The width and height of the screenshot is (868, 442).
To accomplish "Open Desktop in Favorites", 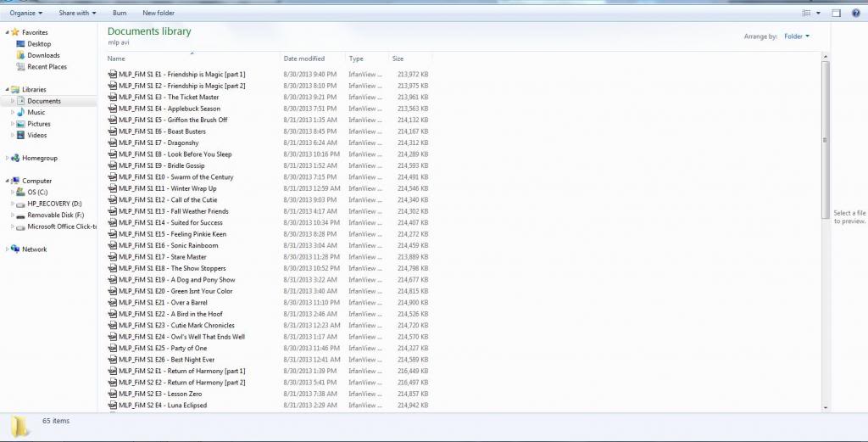I will pos(39,44).
